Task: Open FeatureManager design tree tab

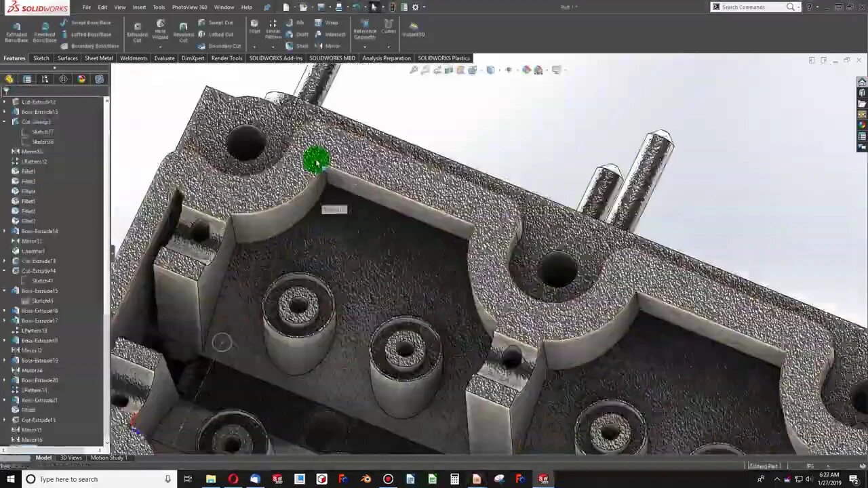Action: [9, 79]
